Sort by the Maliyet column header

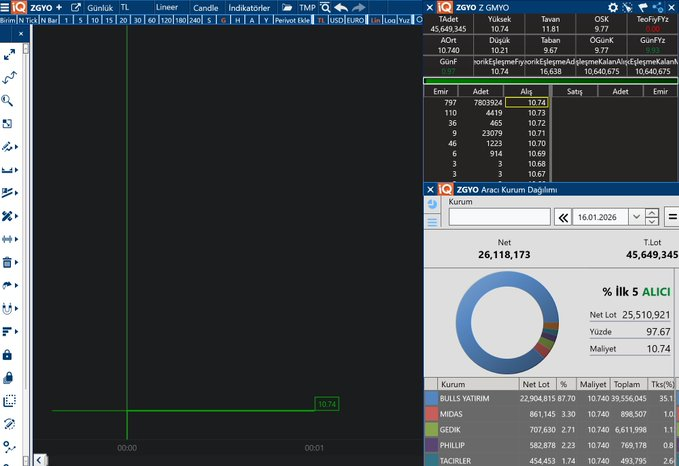point(593,384)
